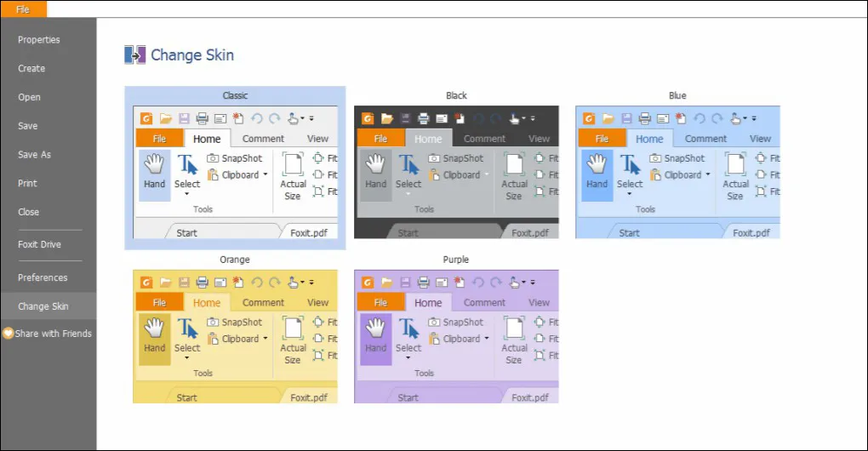Screen dimensions: 868x451
Task: Go to Foxit Drive in the sidebar
Action: tap(40, 244)
